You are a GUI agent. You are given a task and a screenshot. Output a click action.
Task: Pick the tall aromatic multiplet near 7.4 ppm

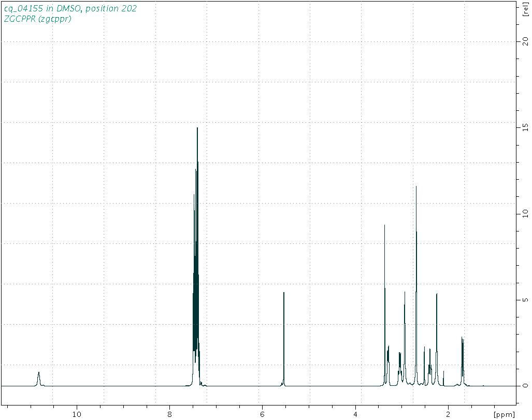point(196,258)
